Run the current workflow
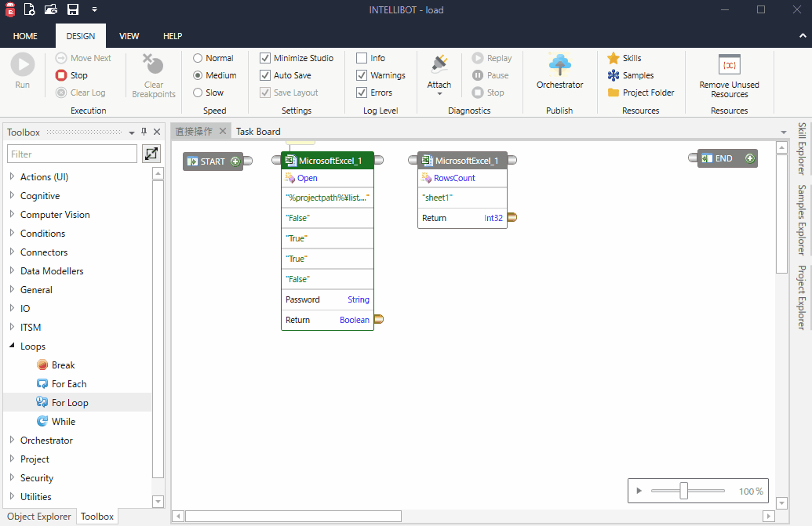This screenshot has height=526, width=812. point(22,69)
